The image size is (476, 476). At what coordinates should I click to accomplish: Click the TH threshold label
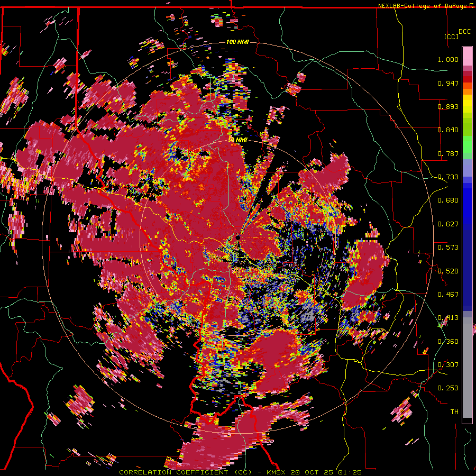point(454,412)
